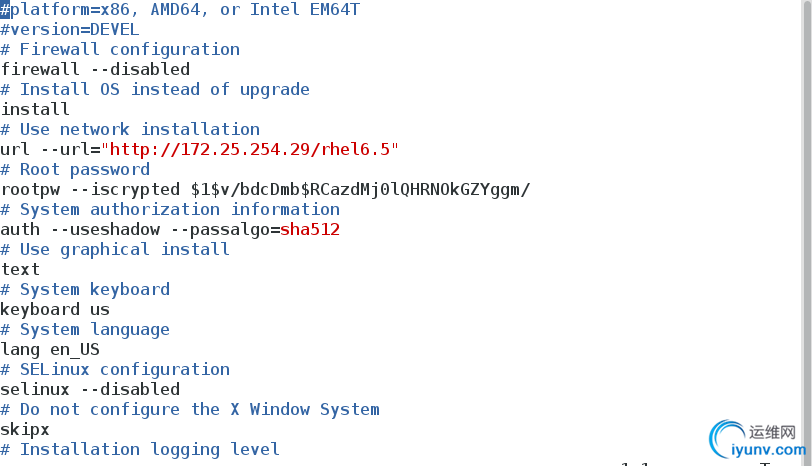This screenshot has width=812, height=466.
Task: Click the 'text' install mode line
Action: [x=20, y=270]
